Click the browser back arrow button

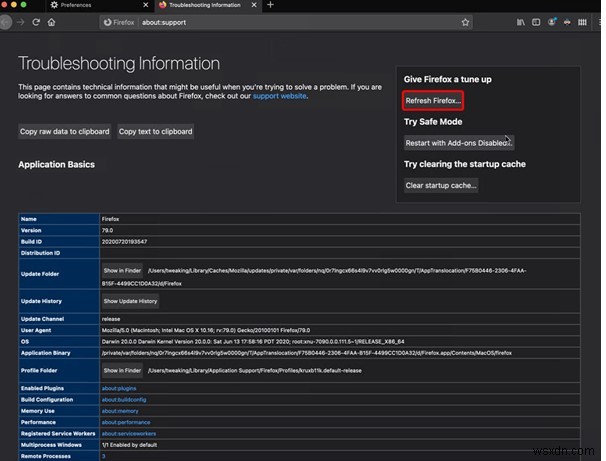tap(6, 21)
